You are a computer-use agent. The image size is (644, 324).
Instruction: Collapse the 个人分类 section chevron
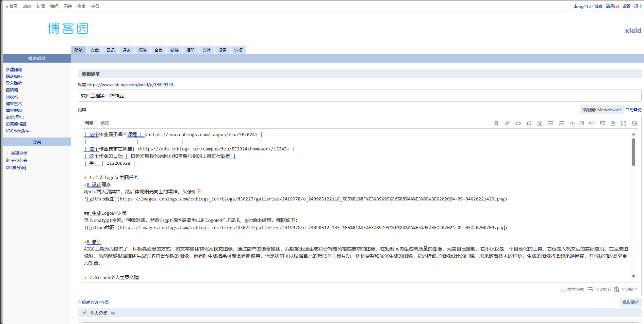click(84, 313)
